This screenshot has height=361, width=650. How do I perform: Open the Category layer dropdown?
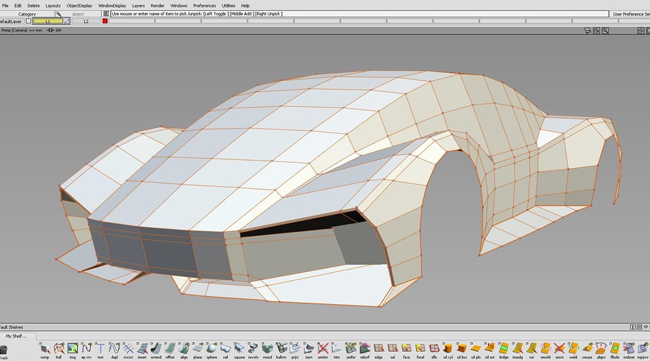[x=27, y=14]
